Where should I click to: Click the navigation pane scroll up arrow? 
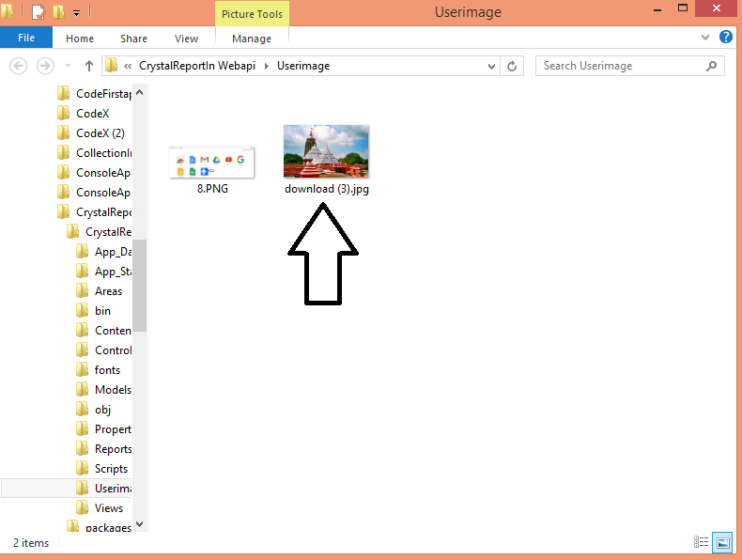point(139,93)
